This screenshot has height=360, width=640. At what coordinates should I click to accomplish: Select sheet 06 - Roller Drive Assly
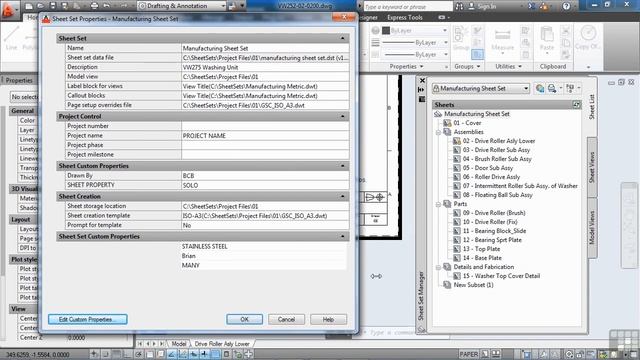[491, 177]
